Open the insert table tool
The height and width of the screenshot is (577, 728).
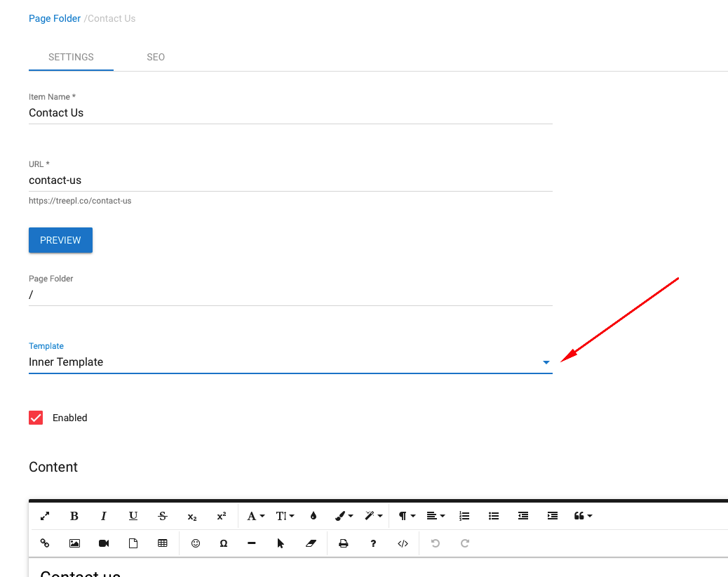coord(163,543)
